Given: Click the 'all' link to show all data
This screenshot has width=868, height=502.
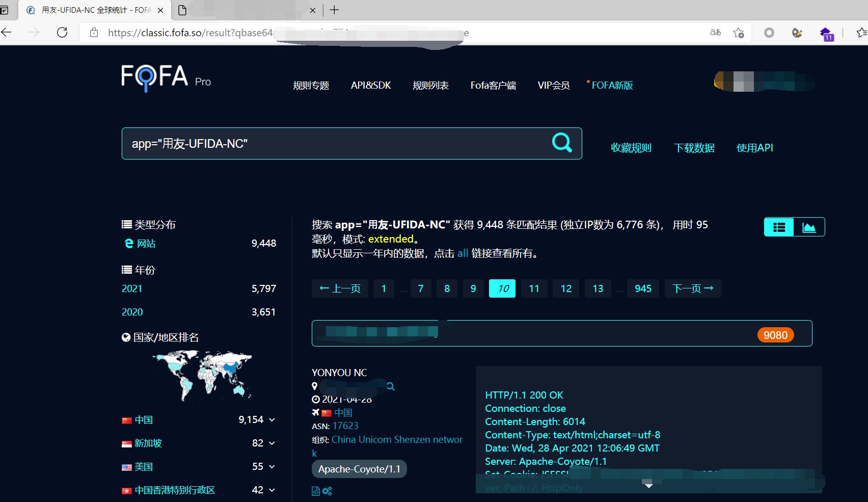Looking at the screenshot, I should pyautogui.click(x=462, y=253).
